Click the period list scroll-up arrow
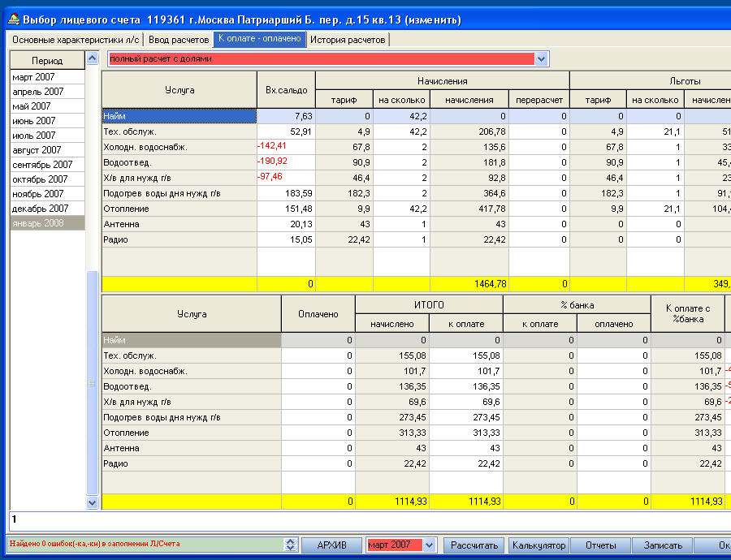The width and height of the screenshot is (731, 560). 93,58
